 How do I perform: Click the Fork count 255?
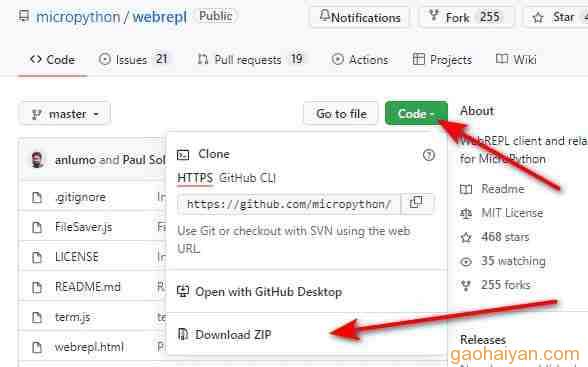pos(490,17)
